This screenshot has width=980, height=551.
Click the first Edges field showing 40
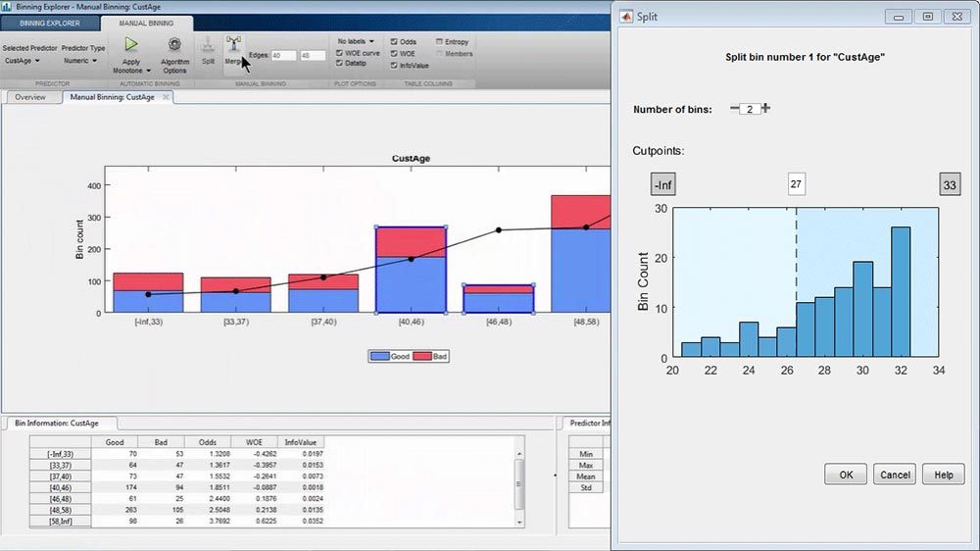click(283, 55)
